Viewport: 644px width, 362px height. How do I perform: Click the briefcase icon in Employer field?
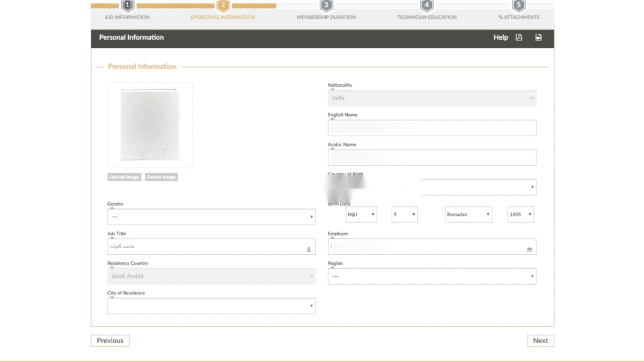pos(529,249)
